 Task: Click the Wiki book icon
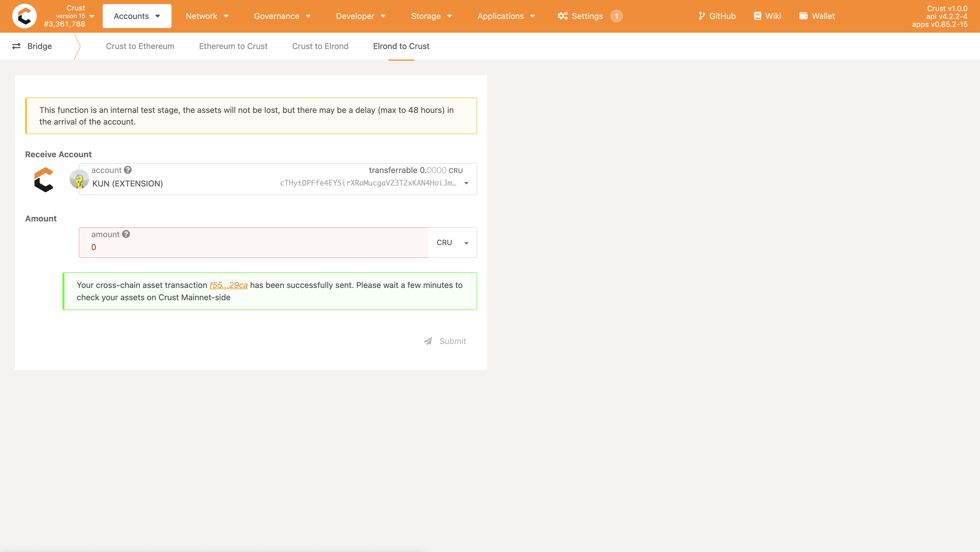[x=757, y=16]
